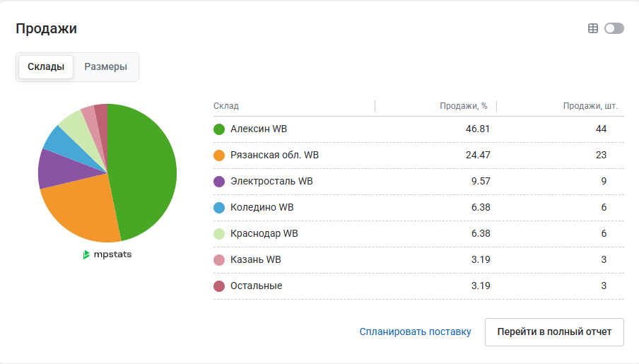Select the Электросталь WB table row
639x364 pixels.
(418, 182)
